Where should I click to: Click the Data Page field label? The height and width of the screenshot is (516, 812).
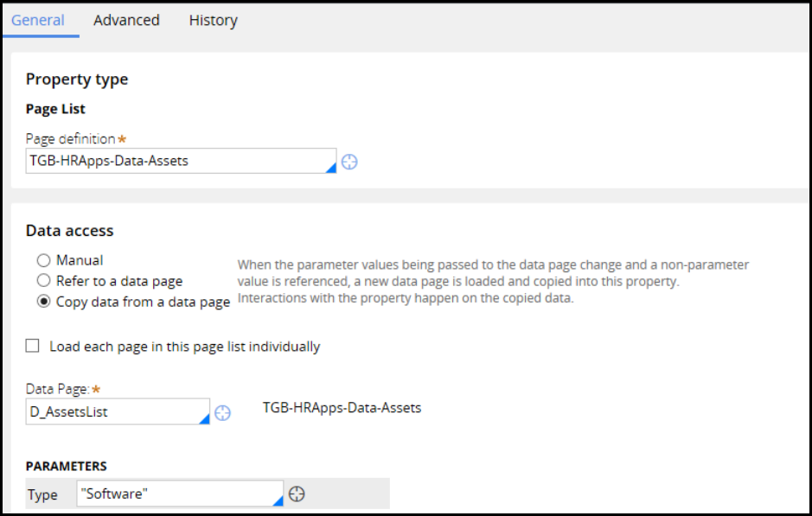coord(57,390)
